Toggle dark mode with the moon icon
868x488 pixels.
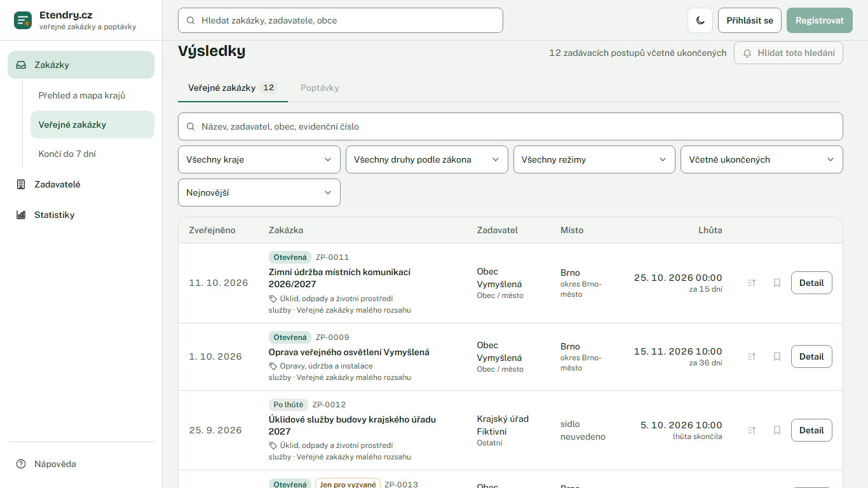pyautogui.click(x=700, y=20)
